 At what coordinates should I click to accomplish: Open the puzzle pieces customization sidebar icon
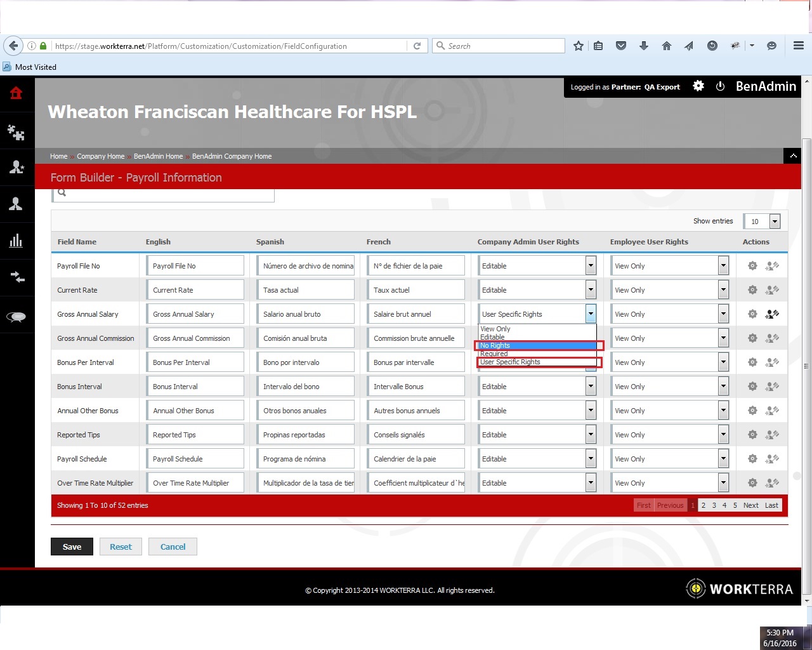pos(16,131)
